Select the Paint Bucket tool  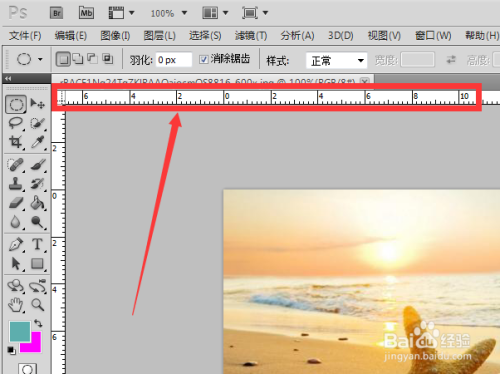pos(37,203)
